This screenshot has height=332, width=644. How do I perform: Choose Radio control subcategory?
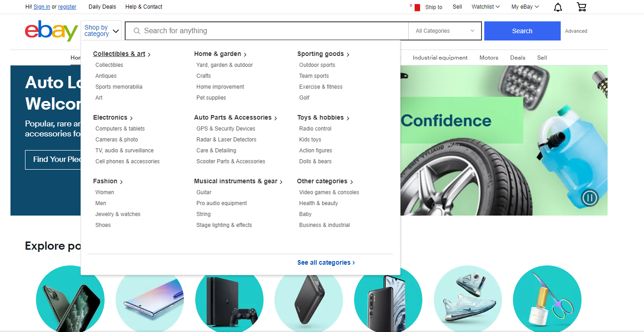[x=315, y=129]
